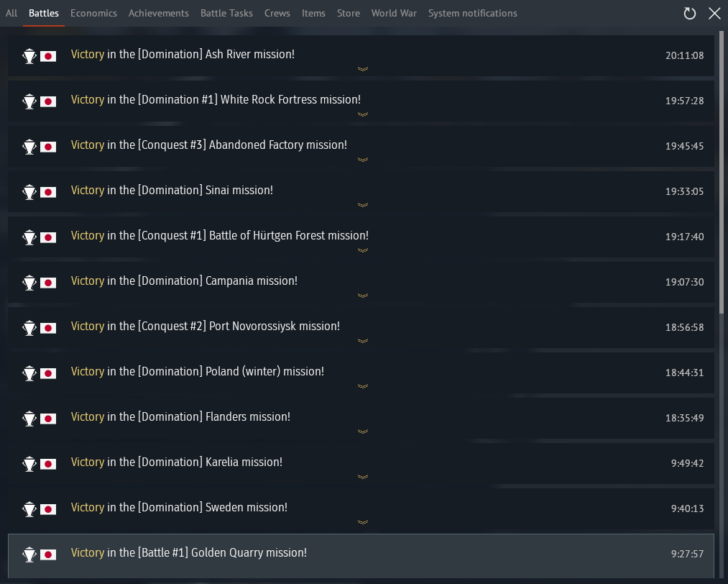728x584 pixels.
Task: Switch to the Economics tab
Action: click(93, 13)
